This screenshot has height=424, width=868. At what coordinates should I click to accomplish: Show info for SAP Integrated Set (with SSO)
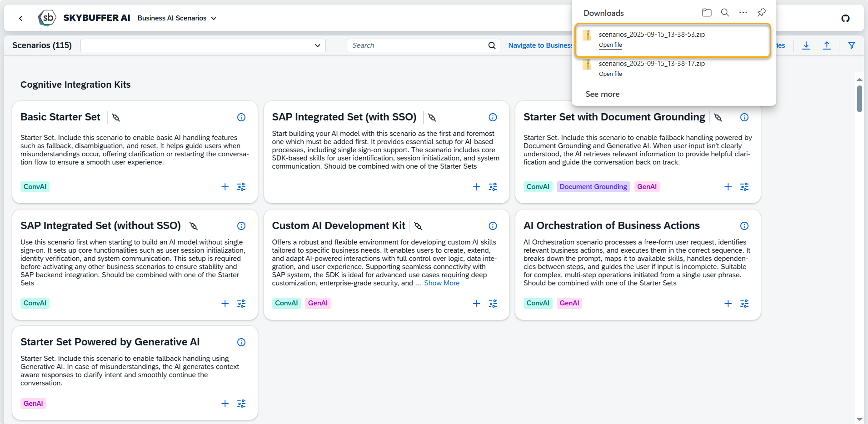(x=493, y=117)
